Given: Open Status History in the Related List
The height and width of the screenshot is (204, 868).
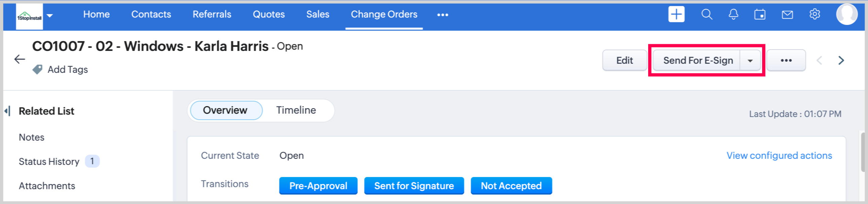Looking at the screenshot, I should tap(49, 162).
